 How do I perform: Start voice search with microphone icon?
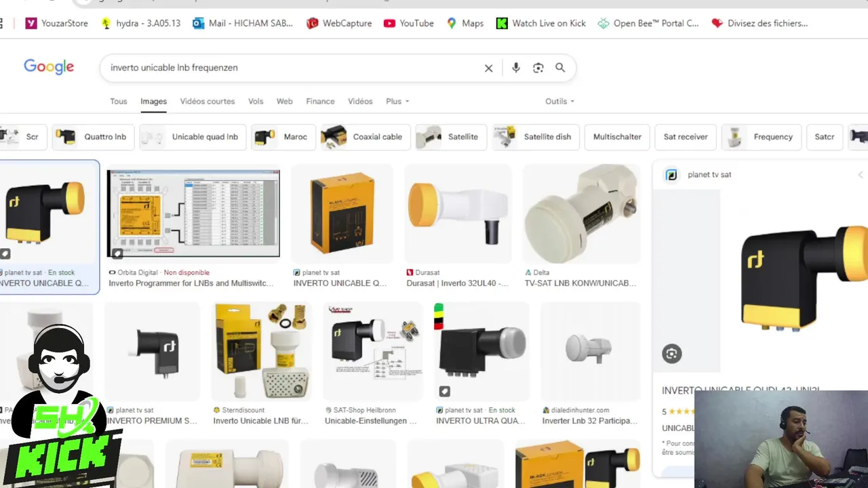(516, 68)
